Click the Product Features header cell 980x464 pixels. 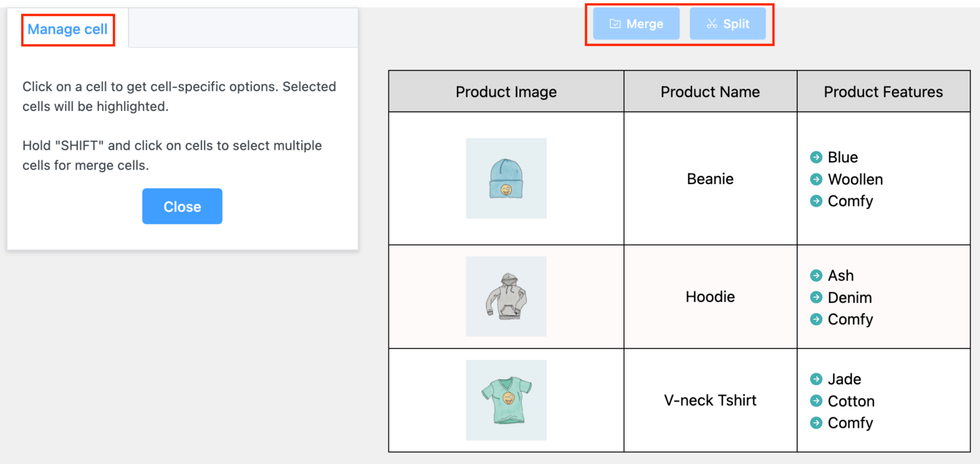(x=883, y=91)
